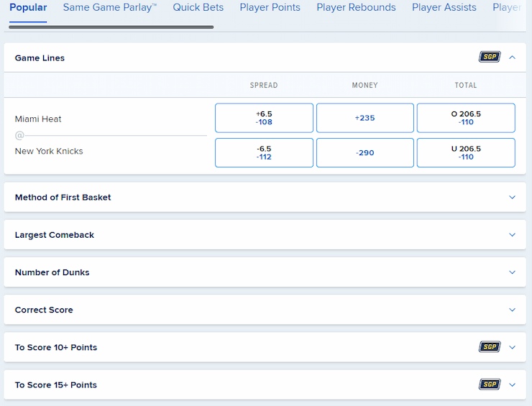
Task: Select New York Knicks -290 moneyline
Action: point(365,152)
